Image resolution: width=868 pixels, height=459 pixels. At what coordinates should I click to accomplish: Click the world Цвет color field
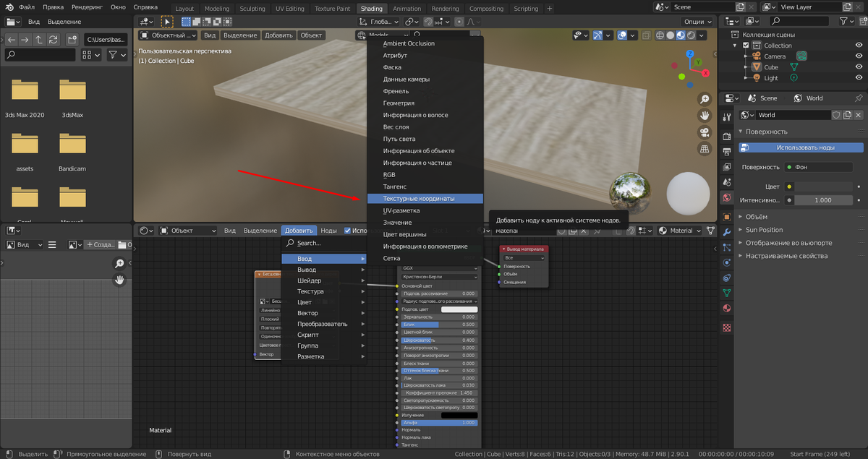tap(824, 186)
